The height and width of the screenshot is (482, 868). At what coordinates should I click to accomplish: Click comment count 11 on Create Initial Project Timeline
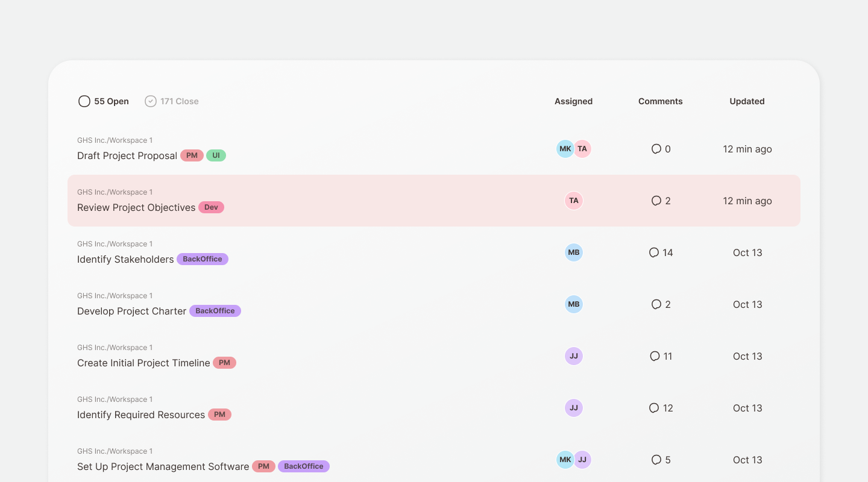click(x=668, y=356)
